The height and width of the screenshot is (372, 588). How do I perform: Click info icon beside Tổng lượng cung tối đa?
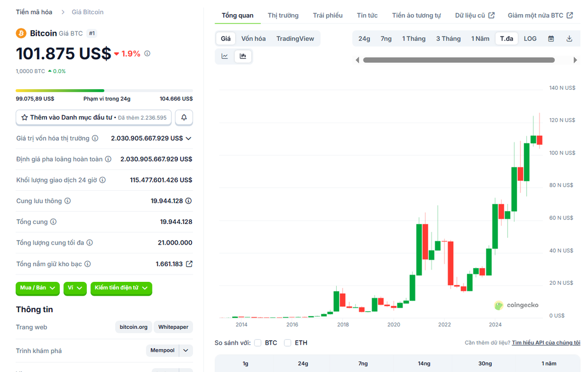coord(90,243)
